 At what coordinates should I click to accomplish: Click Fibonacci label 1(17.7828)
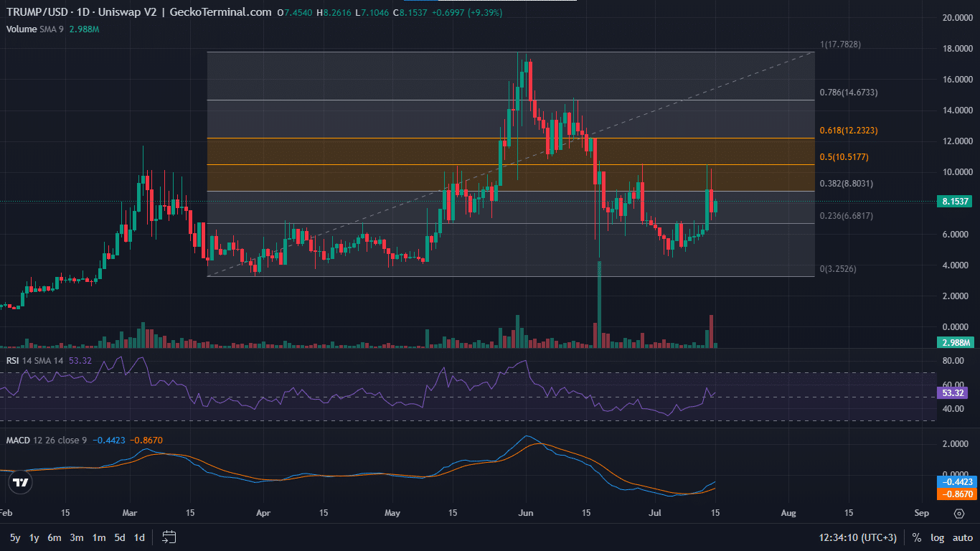point(840,44)
